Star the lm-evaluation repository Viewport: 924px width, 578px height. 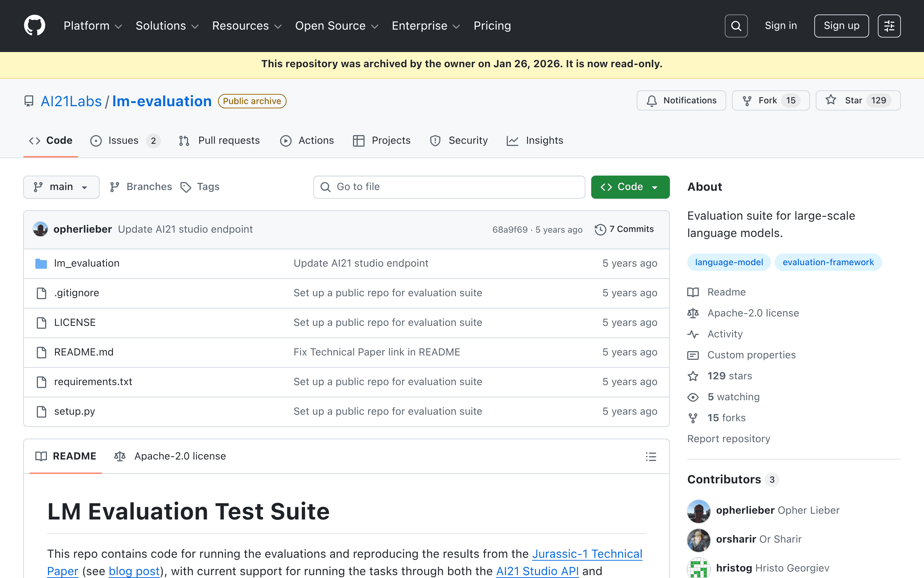(858, 100)
